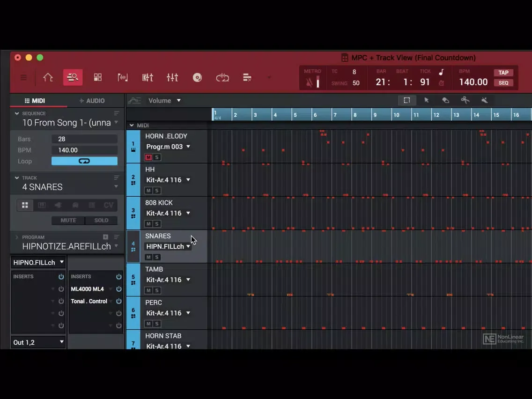532x399 pixels.
Task: Go to the Home main mode
Action: [48, 77]
